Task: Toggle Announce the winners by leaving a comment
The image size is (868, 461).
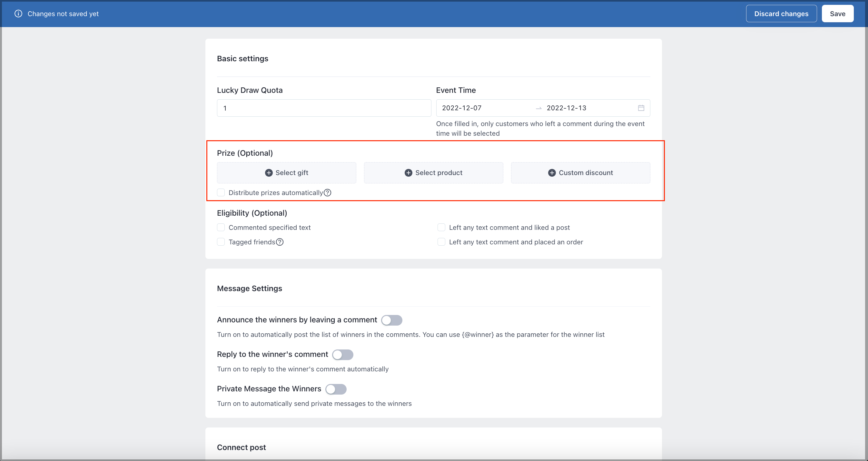Action: click(x=391, y=320)
